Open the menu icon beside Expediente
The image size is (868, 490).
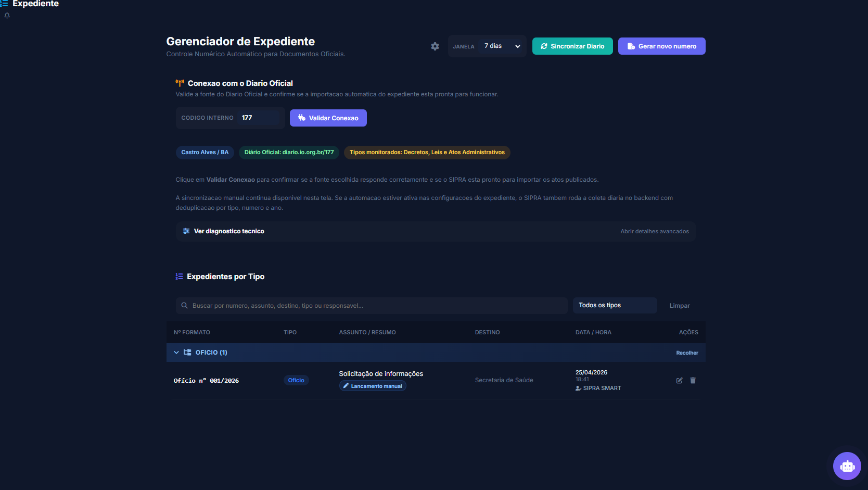pyautogui.click(x=4, y=3)
